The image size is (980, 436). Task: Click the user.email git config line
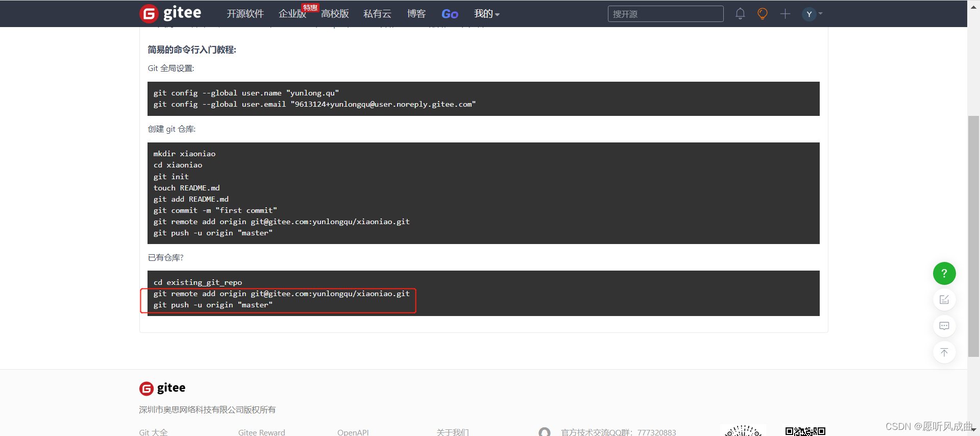click(314, 104)
